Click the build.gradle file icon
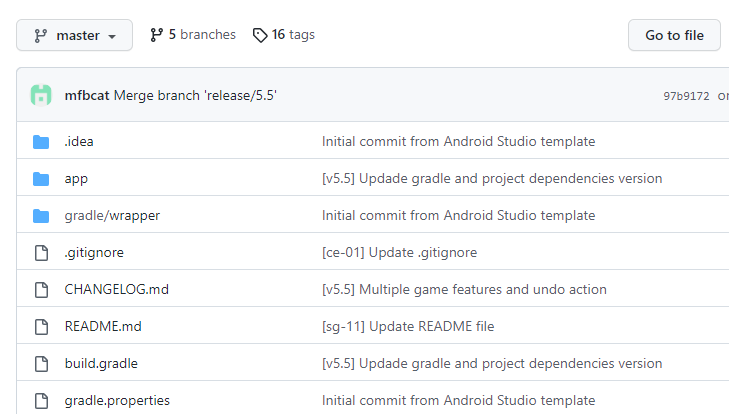Image resolution: width=729 pixels, height=414 pixels. coord(41,364)
